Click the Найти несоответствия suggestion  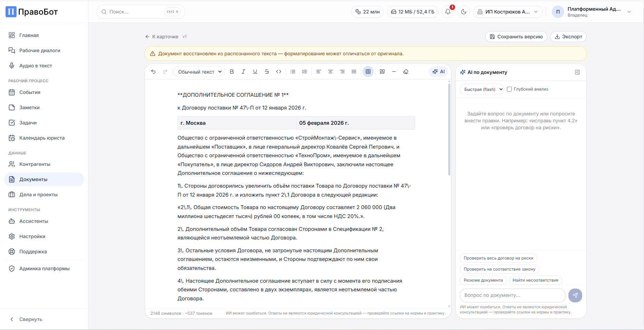click(535, 280)
